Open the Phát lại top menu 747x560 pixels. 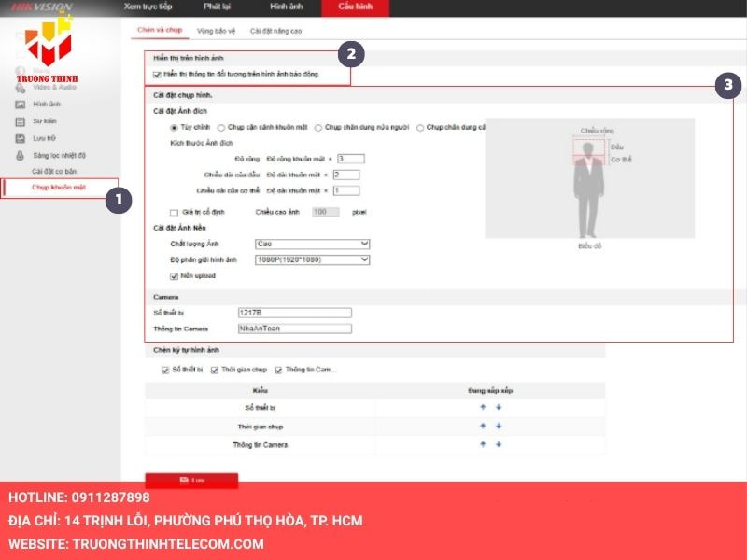coord(217,7)
